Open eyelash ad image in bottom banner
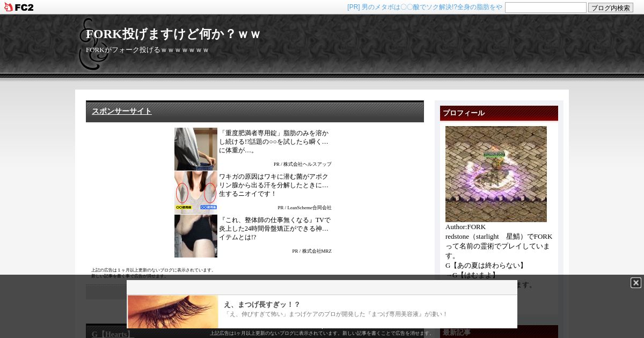This screenshot has width=644, height=338. (x=173, y=312)
